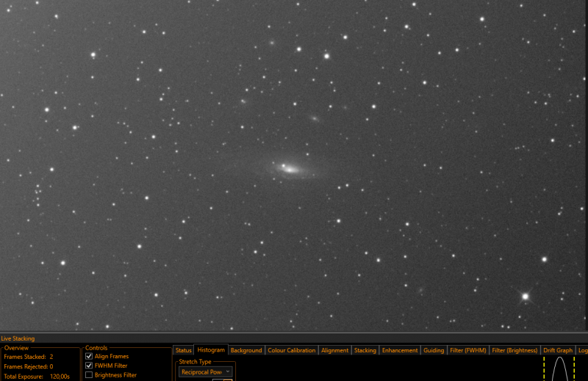Viewport: 588px width, 381px height.
Task: Open the Background tab
Action: click(246, 350)
